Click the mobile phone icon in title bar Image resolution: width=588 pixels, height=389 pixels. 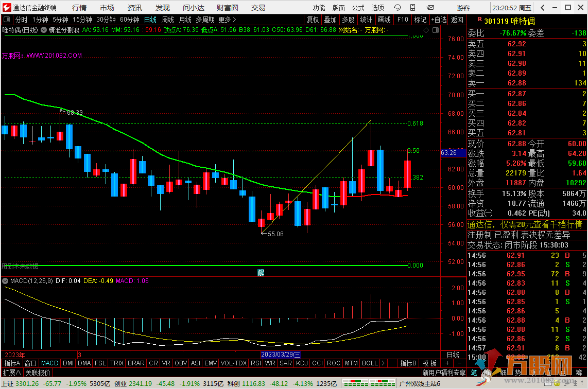tap(412, 8)
